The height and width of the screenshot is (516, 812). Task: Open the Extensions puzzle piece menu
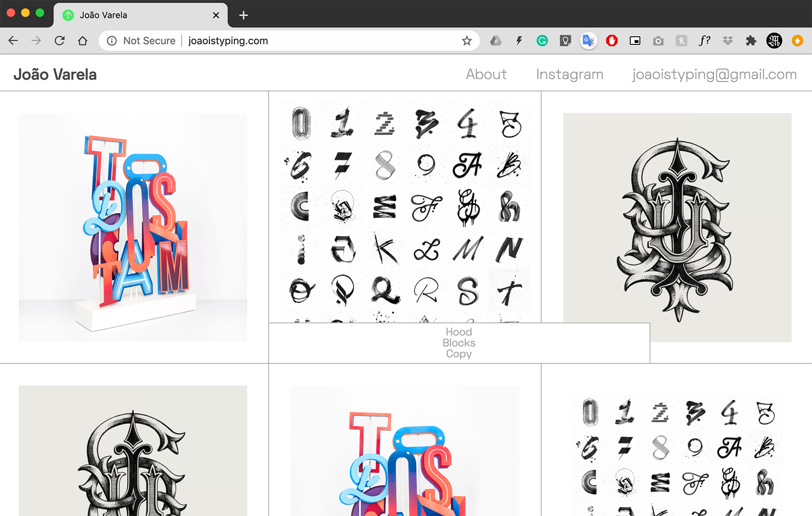[751, 41]
